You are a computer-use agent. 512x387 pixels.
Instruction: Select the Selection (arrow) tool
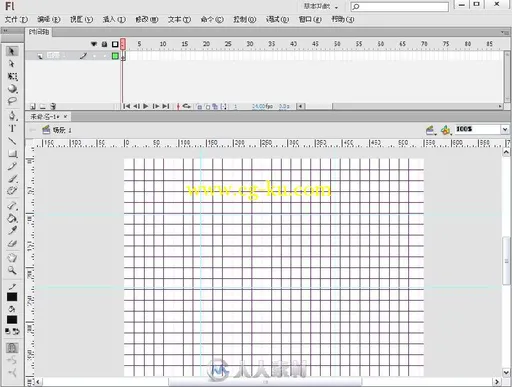(12, 51)
